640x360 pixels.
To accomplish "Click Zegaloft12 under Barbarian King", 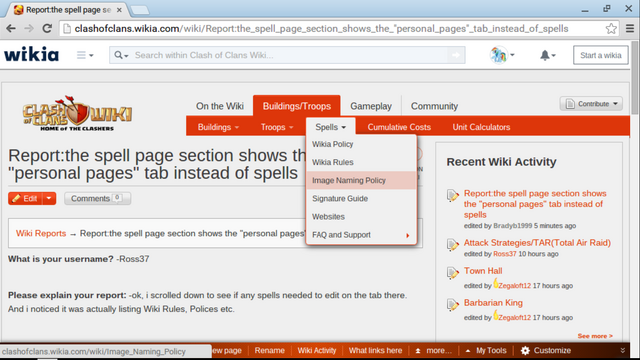I will click(514, 318).
